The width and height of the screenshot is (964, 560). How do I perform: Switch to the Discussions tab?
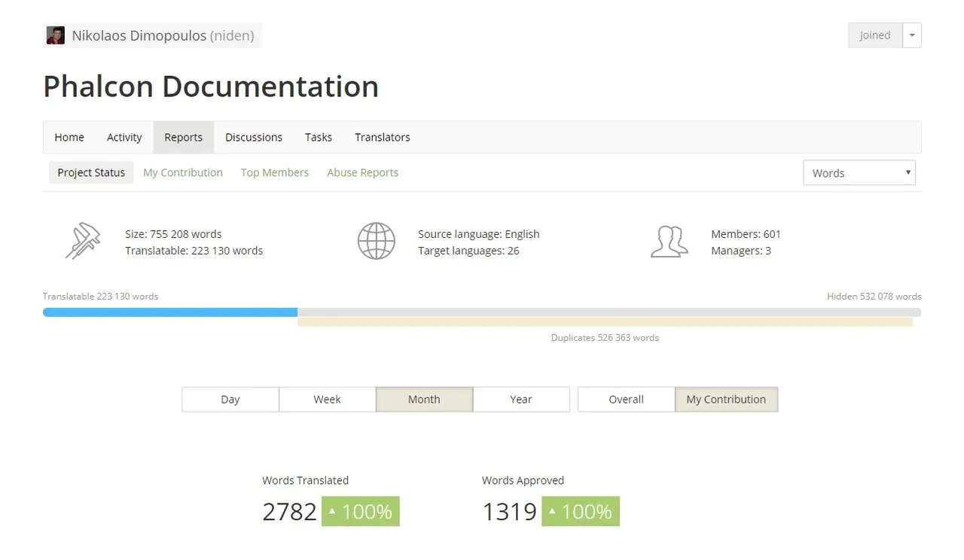click(x=254, y=137)
